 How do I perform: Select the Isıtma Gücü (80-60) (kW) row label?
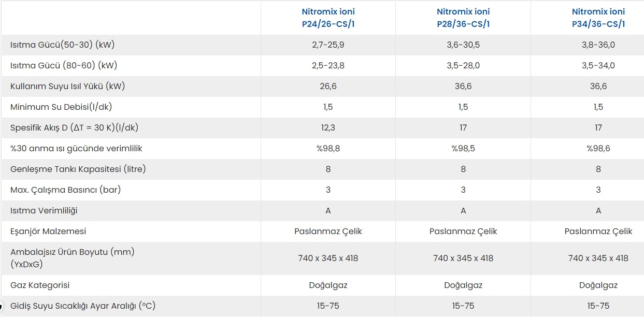pyautogui.click(x=64, y=65)
